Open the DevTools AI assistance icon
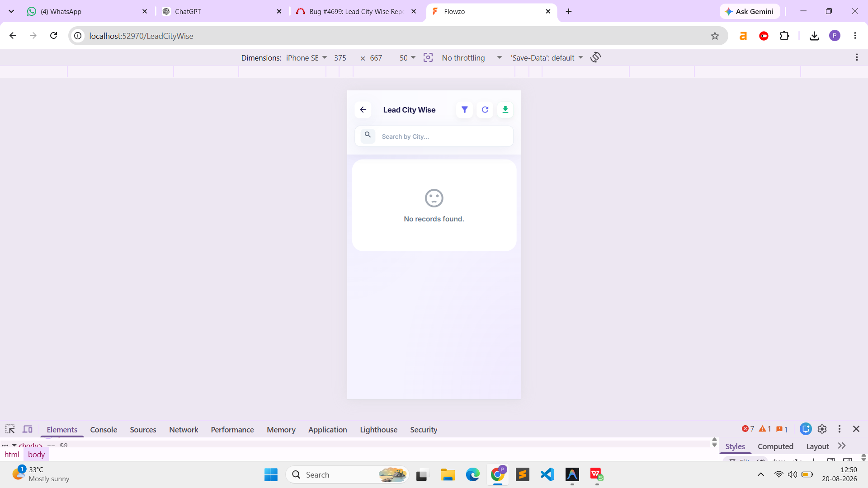Image resolution: width=868 pixels, height=488 pixels. (x=806, y=429)
